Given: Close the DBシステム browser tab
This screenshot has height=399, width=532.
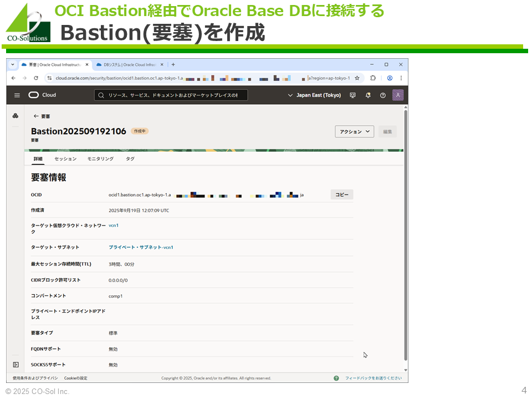Looking at the screenshot, I should click(x=162, y=64).
